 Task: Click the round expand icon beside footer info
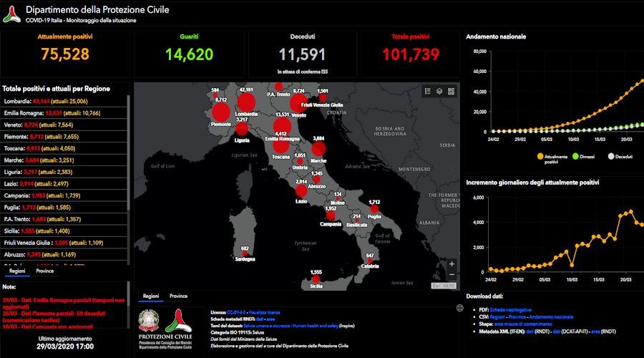coord(460,308)
